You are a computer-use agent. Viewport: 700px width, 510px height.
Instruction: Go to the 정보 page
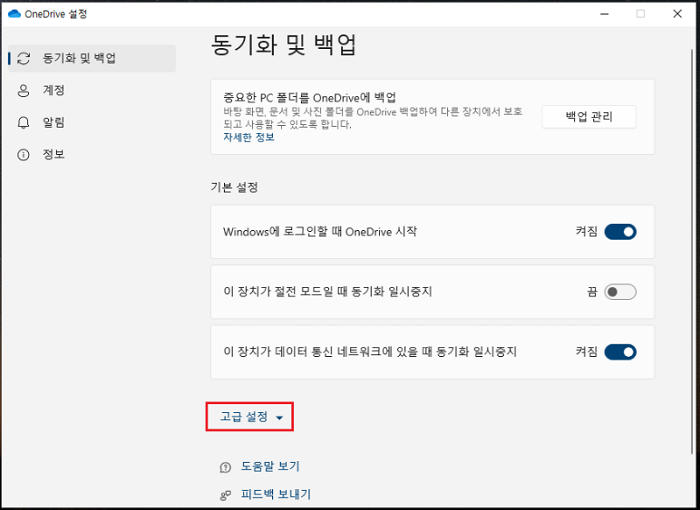92,155
